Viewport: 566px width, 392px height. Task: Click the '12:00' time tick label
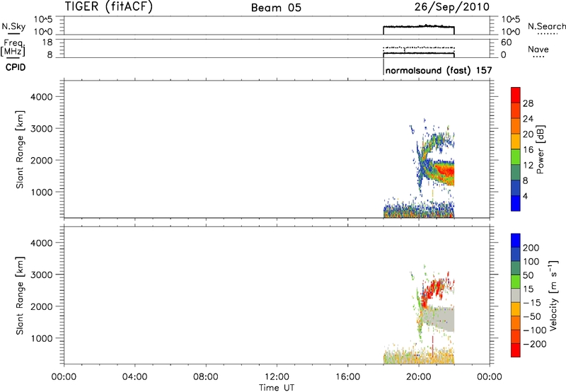(x=277, y=377)
